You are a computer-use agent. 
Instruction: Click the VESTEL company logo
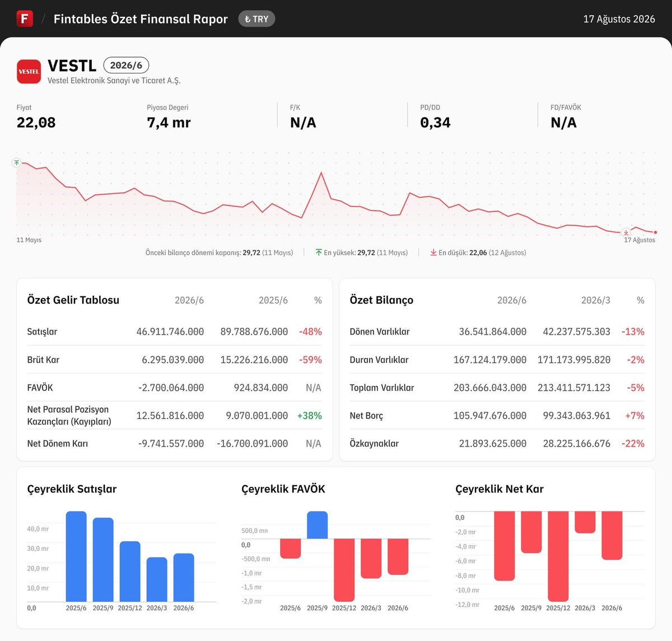[x=29, y=71]
